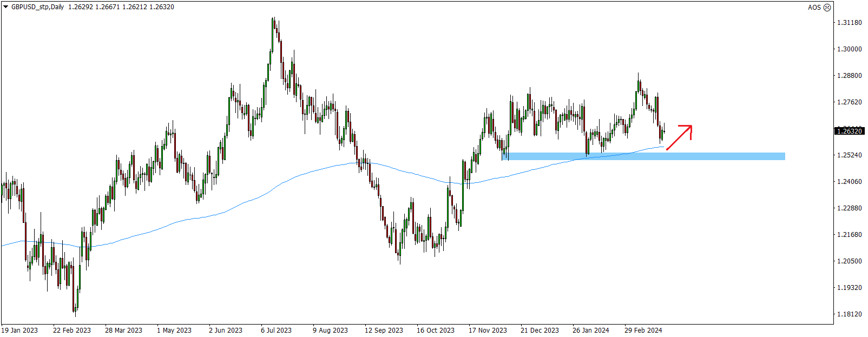
Task: Click the 1.28800 price scale label
Action: pos(849,76)
